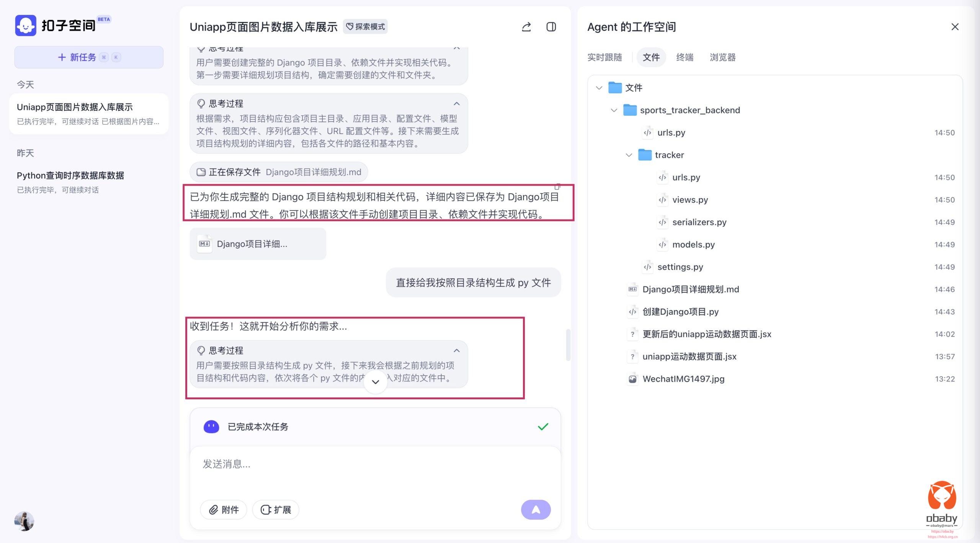The width and height of the screenshot is (980, 543).
Task: Switch to the 终端 tab
Action: (684, 57)
